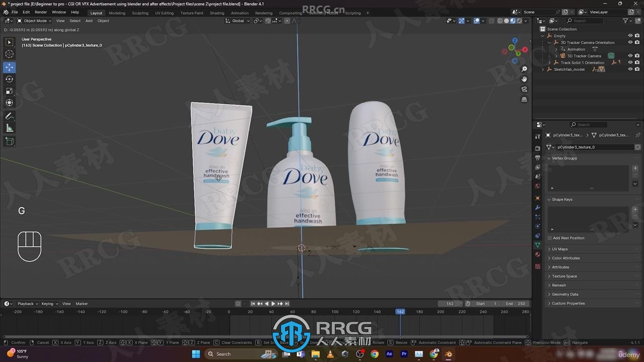Select solid viewport shading sphere
This screenshot has width=644, height=362.
point(506,21)
